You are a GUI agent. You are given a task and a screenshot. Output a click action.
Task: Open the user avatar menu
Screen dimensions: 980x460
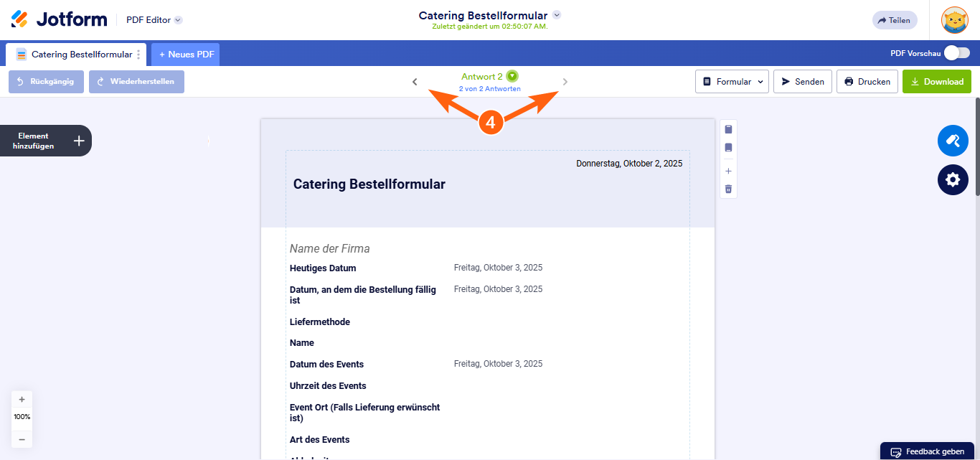(x=955, y=20)
